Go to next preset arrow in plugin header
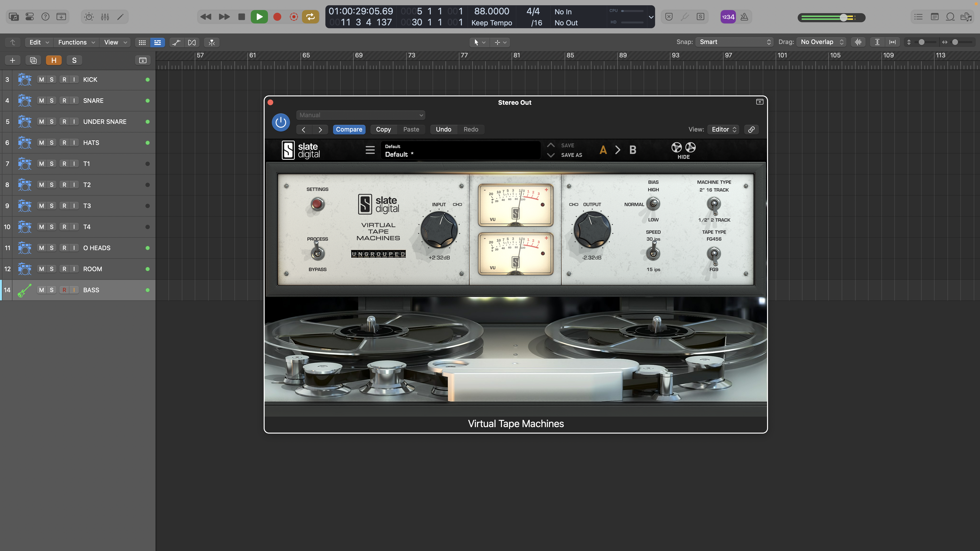The image size is (980, 551). coord(320,130)
